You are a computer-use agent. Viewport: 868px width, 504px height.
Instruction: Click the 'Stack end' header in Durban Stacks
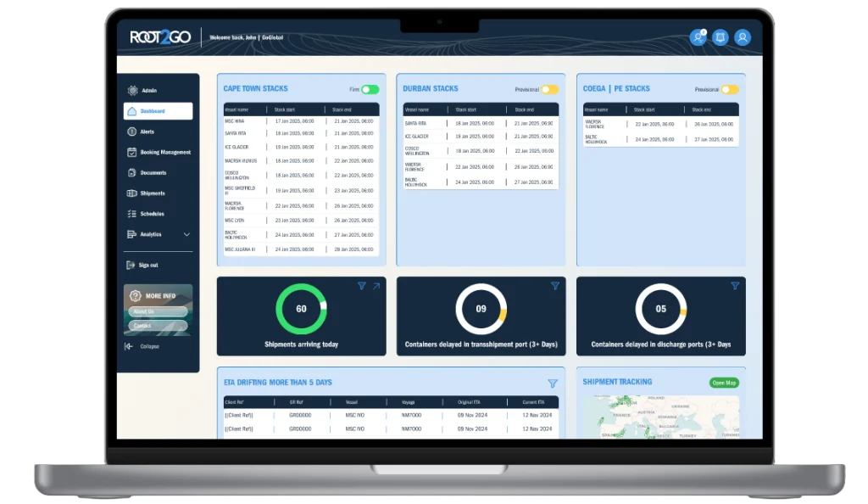tap(524, 109)
